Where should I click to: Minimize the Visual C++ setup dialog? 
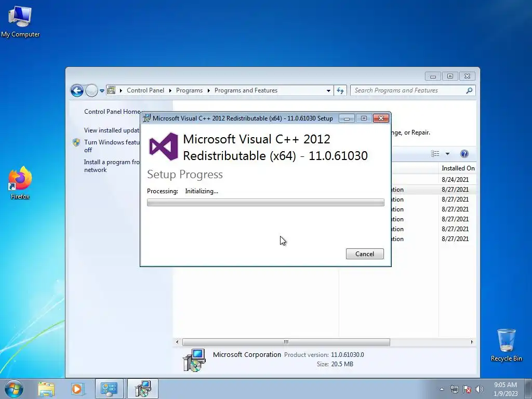pyautogui.click(x=347, y=118)
